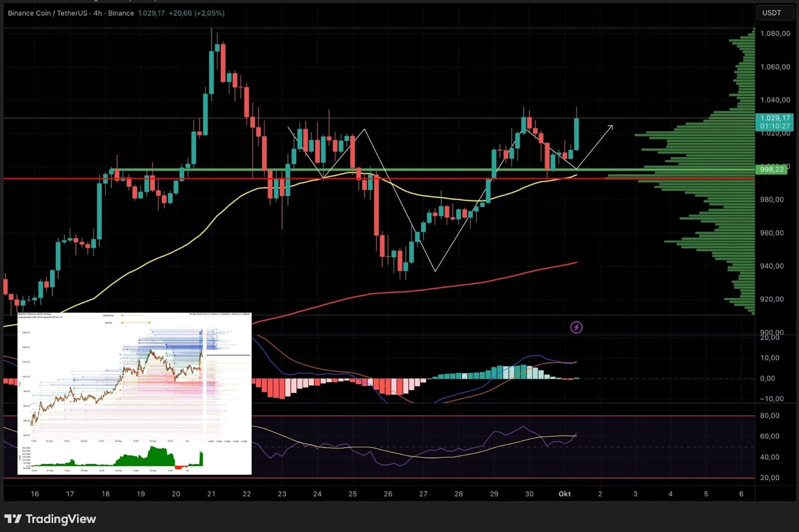Select the green 998,22 price level label
The height and width of the screenshot is (532, 799).
pos(772,170)
